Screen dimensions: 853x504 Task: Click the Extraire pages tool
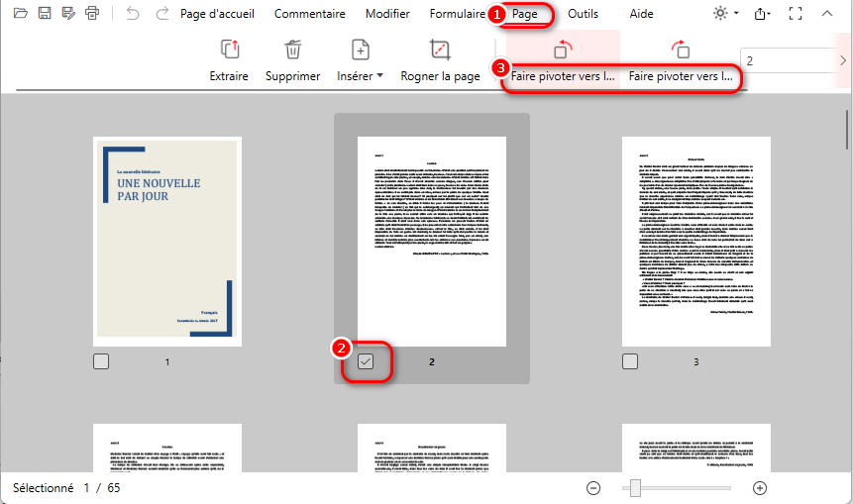click(229, 60)
